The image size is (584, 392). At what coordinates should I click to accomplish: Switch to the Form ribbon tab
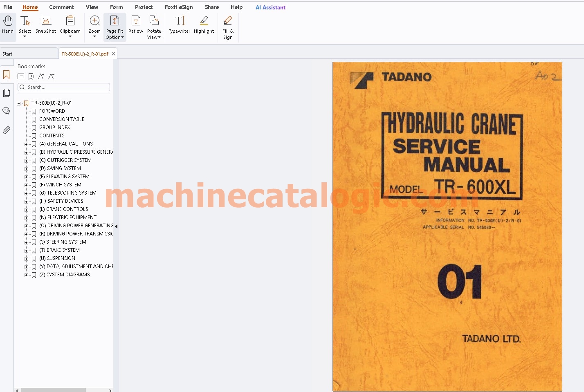(117, 7)
